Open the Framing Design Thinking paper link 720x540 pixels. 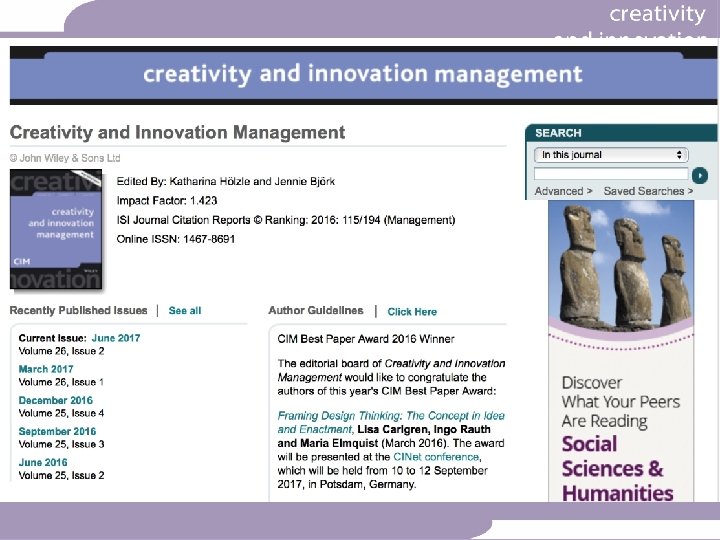(391, 422)
